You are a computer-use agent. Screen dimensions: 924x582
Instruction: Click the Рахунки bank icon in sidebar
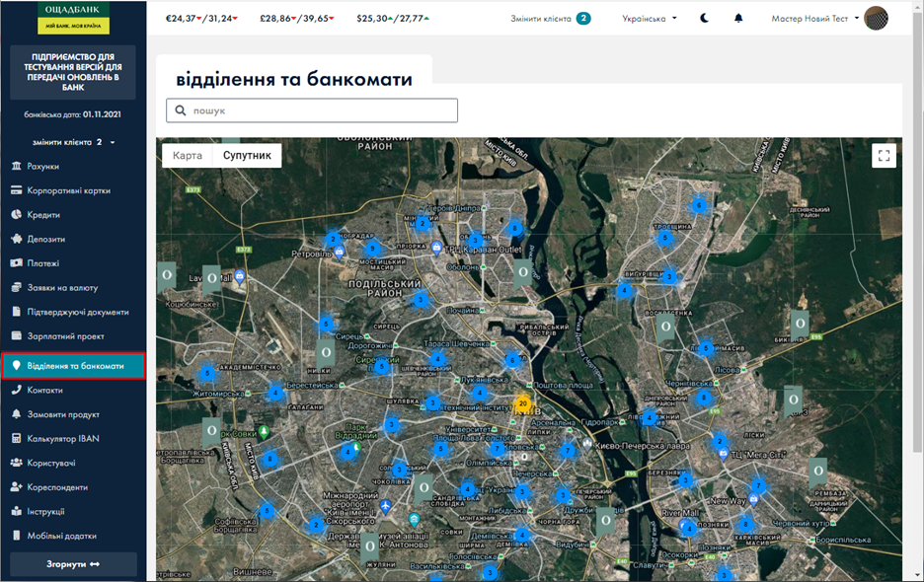coord(17,167)
